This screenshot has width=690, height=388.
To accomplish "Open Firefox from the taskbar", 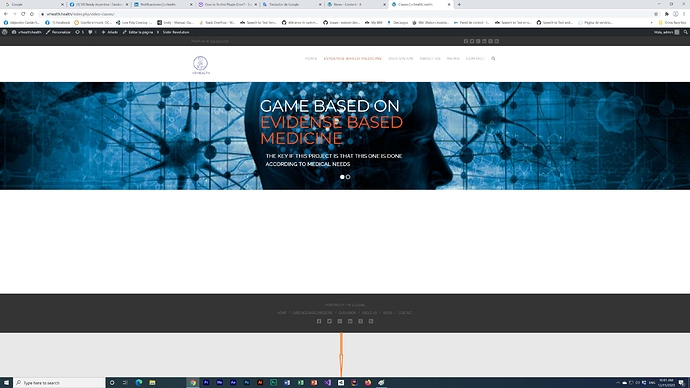I will (x=368, y=383).
